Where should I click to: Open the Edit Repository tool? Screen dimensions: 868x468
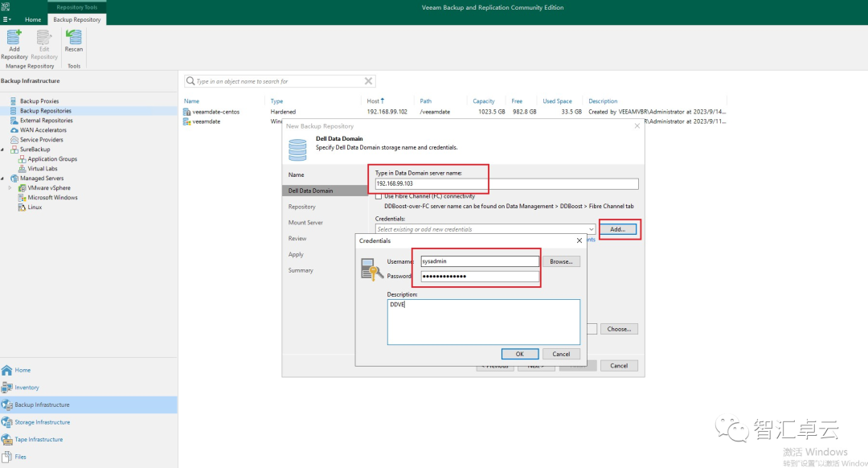pyautogui.click(x=43, y=44)
